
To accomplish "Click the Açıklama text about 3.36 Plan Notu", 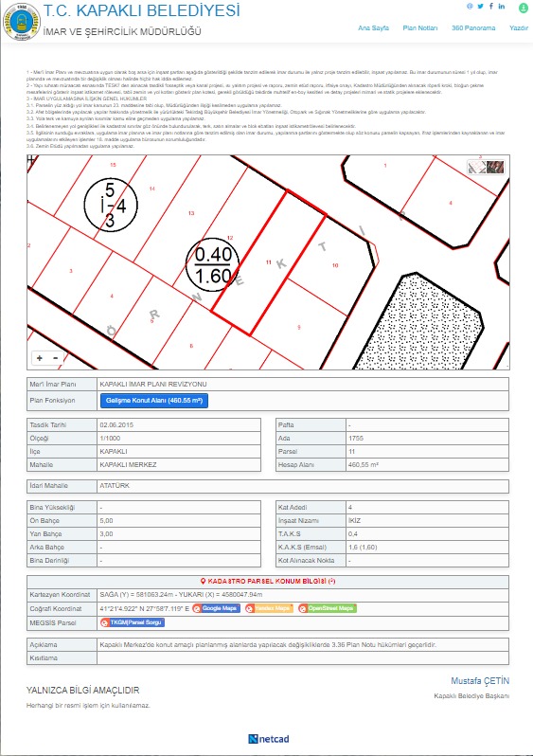I will 268,644.
